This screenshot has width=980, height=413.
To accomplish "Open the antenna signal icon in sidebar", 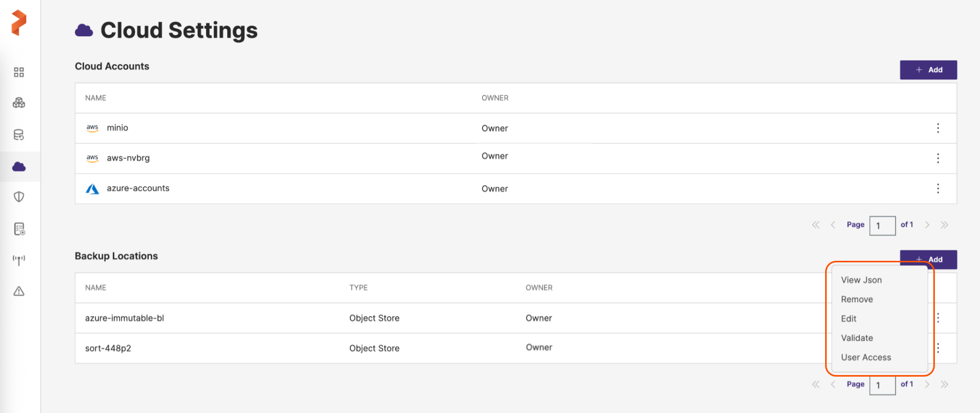I will (x=19, y=260).
